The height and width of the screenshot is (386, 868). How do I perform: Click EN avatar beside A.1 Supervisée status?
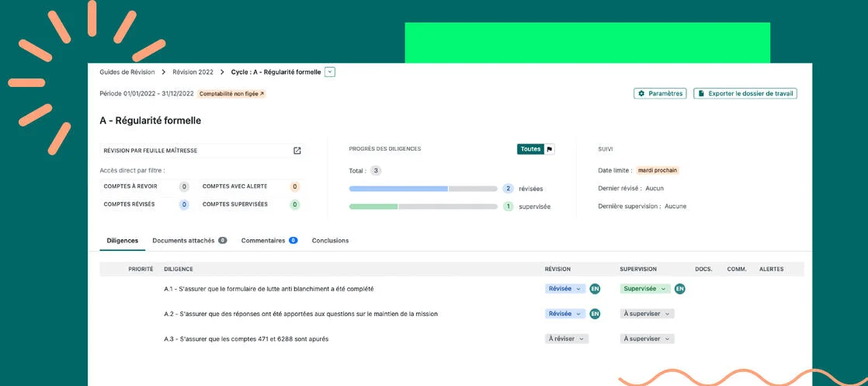pos(679,289)
